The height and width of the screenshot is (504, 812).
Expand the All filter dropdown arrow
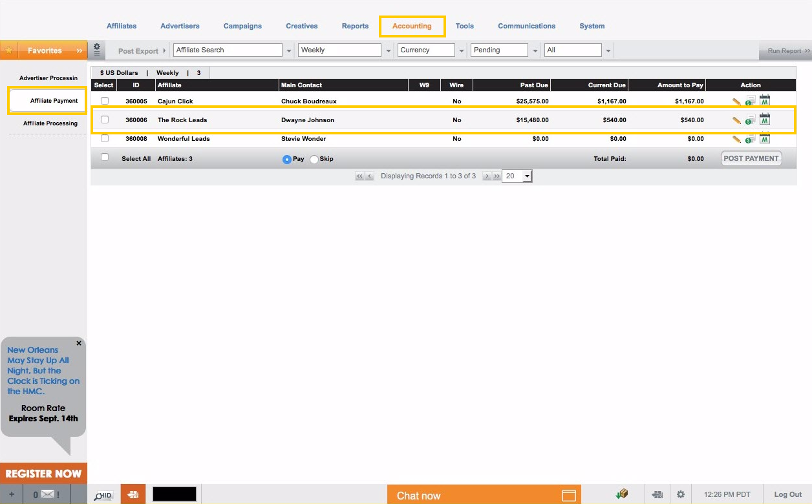[x=608, y=50]
